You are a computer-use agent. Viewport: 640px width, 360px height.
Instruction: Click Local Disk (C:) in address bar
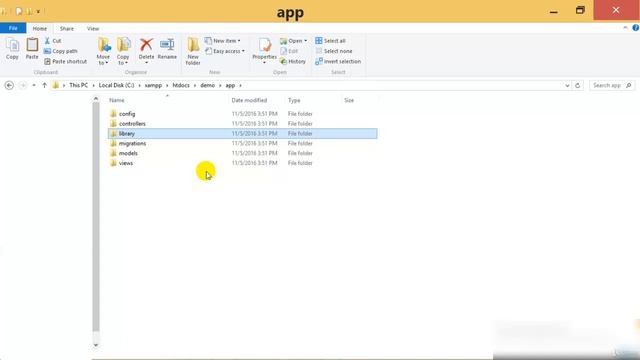(116, 85)
